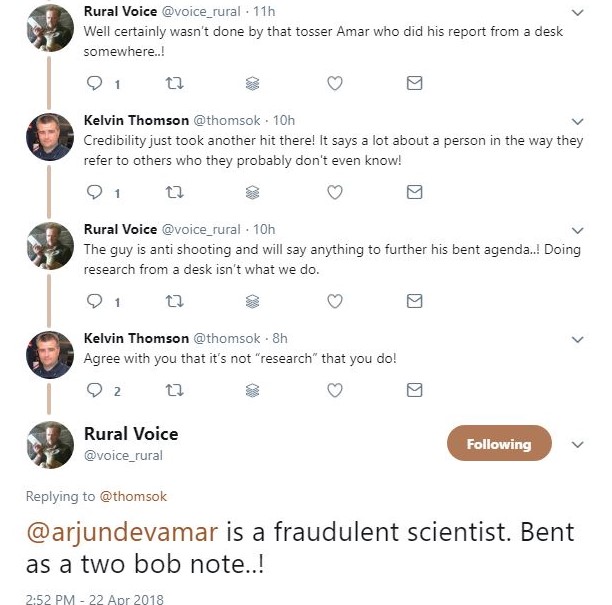Click Kelvin Thomson's avatar on the 10h tweet
This screenshot has width=612, height=605.
coord(50,137)
